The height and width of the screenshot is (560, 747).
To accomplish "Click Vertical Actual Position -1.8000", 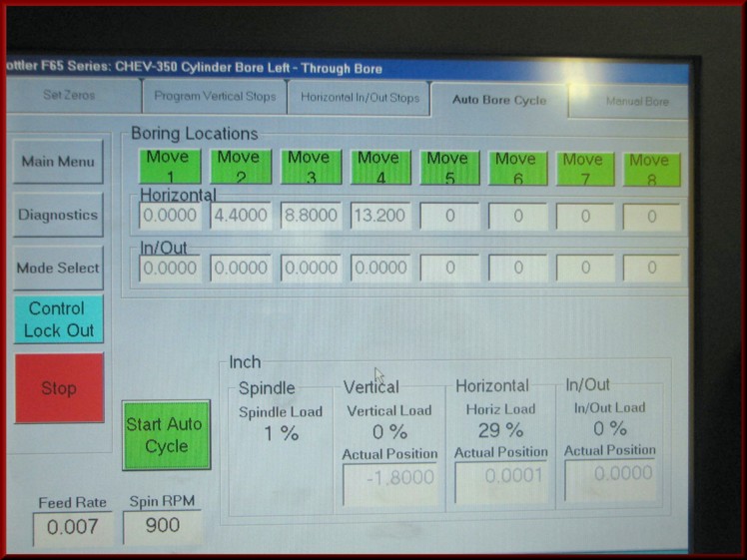I will [x=390, y=484].
